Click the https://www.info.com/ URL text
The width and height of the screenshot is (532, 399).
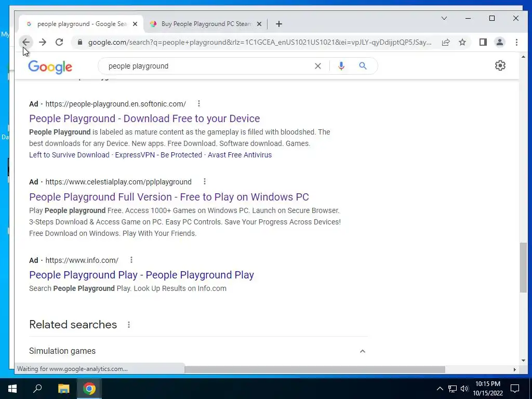point(82,260)
